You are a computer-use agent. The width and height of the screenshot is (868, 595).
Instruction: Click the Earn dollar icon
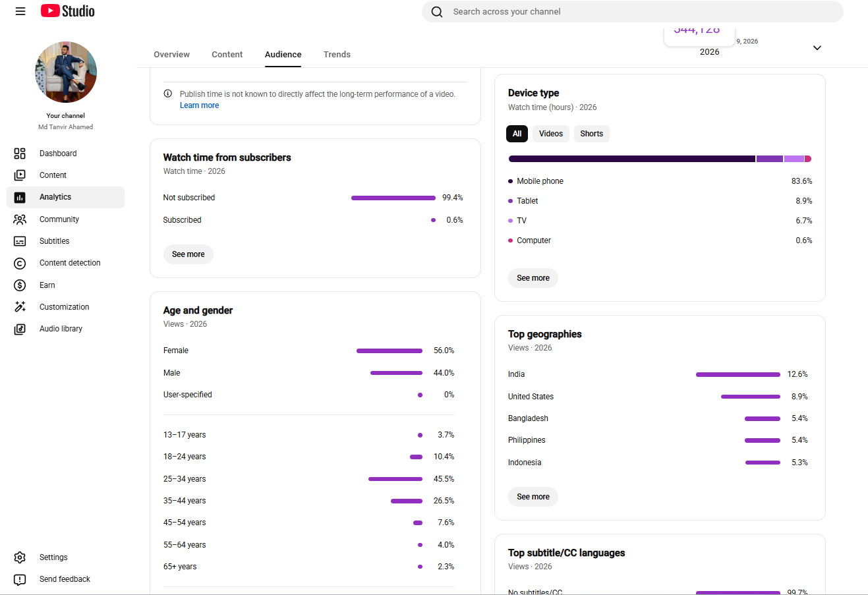point(20,285)
